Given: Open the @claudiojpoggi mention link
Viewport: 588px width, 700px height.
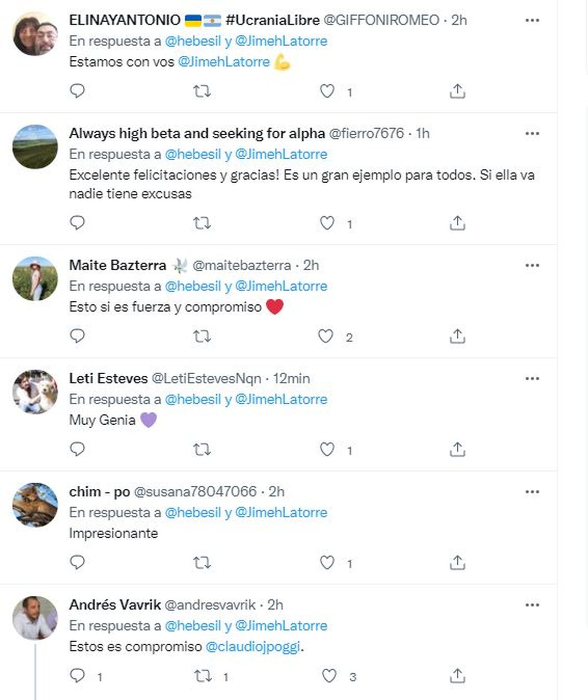Looking at the screenshot, I should click(252, 647).
